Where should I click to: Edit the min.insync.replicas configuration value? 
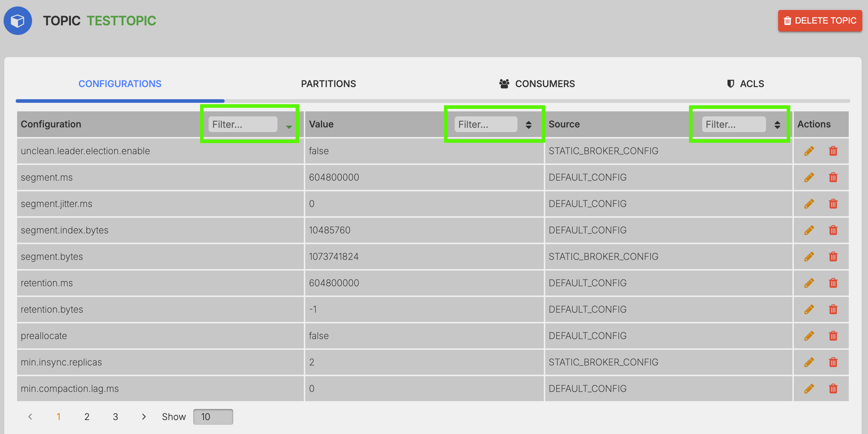coord(808,362)
